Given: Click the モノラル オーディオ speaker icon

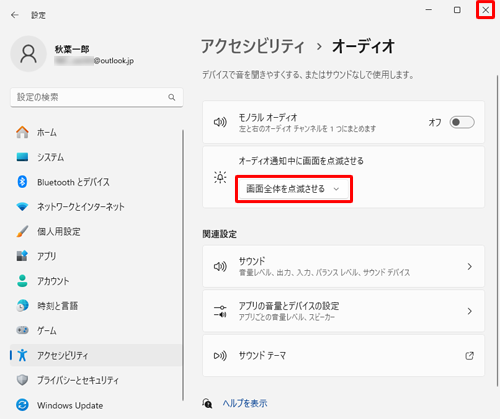Looking at the screenshot, I should pyautogui.click(x=220, y=122).
